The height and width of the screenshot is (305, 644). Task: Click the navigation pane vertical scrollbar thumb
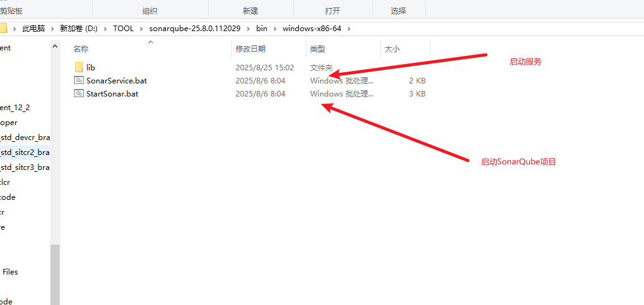pos(55,274)
